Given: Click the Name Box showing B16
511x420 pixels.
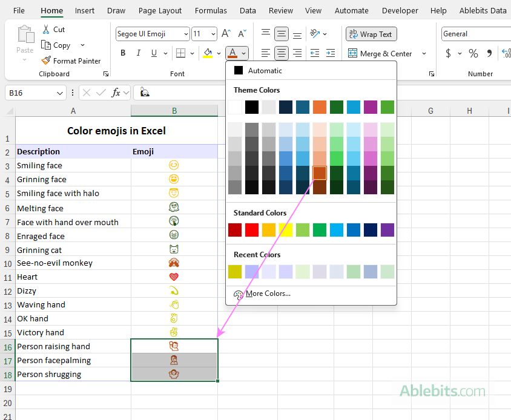Looking at the screenshot, I should (x=30, y=92).
